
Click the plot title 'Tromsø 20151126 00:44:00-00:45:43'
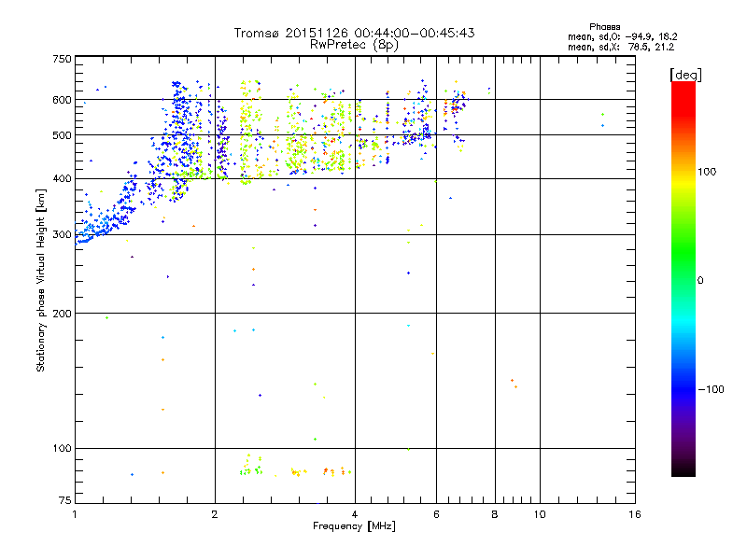pos(354,33)
